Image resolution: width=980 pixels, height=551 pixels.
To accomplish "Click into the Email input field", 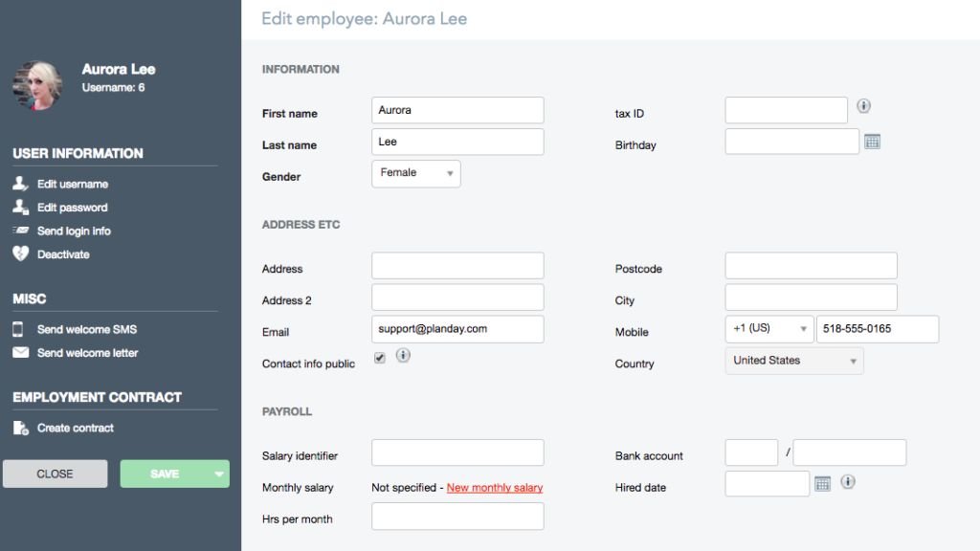I will pos(457,329).
